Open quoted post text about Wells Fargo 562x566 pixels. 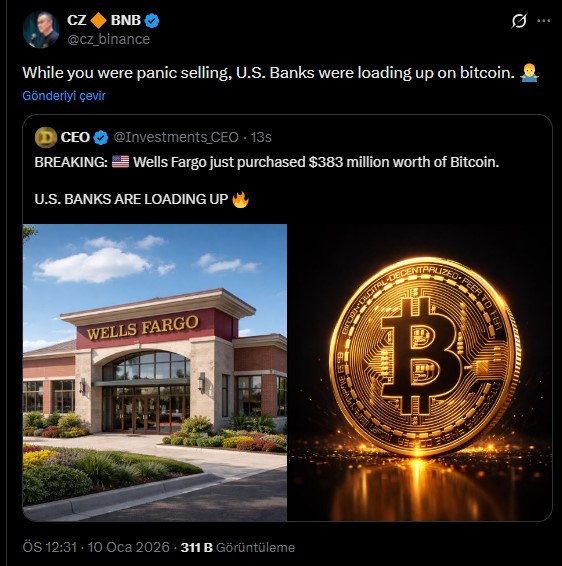(x=267, y=162)
